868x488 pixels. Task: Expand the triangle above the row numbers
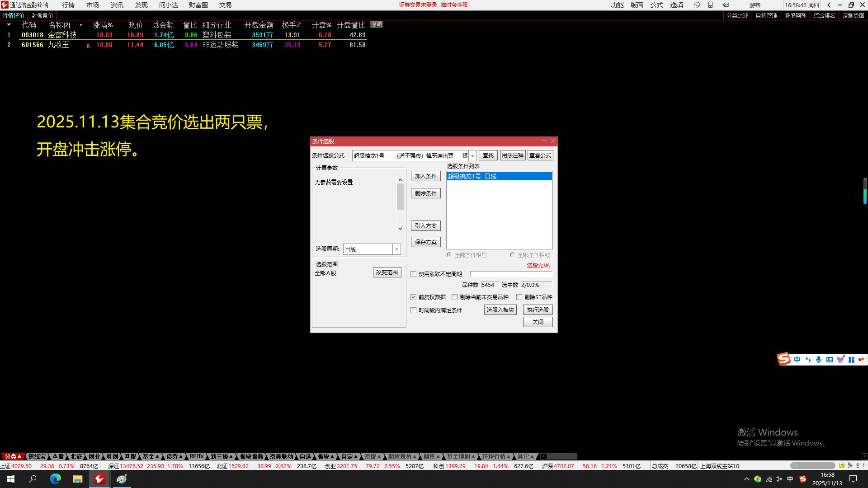pyautogui.click(x=9, y=25)
